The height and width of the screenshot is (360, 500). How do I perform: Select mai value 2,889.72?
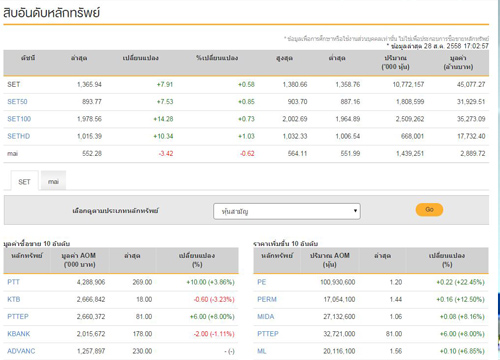(x=473, y=154)
